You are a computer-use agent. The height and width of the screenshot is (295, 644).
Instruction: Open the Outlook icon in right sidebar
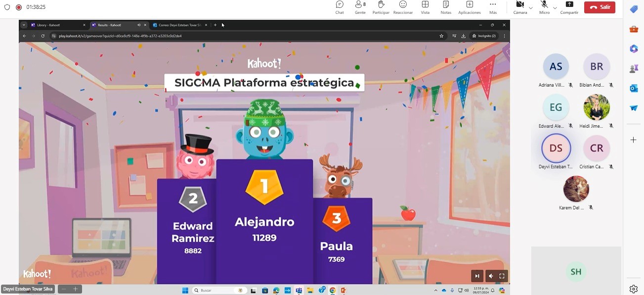634,88
